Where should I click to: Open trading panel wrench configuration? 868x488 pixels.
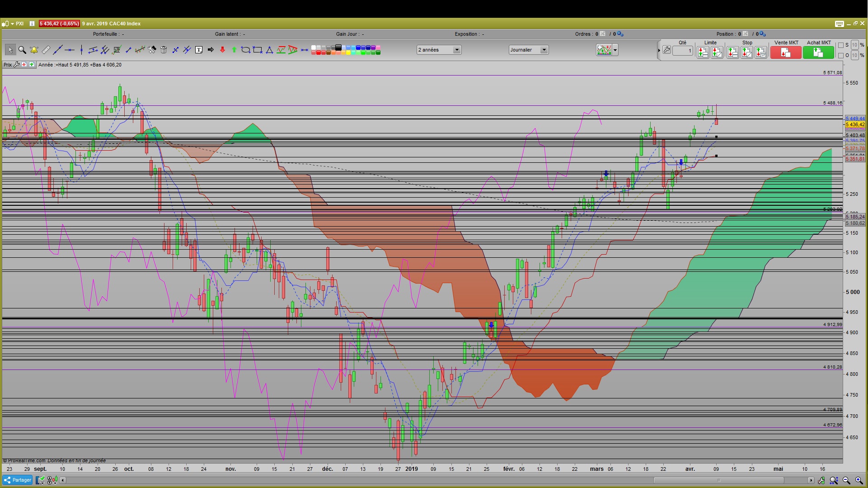(666, 50)
